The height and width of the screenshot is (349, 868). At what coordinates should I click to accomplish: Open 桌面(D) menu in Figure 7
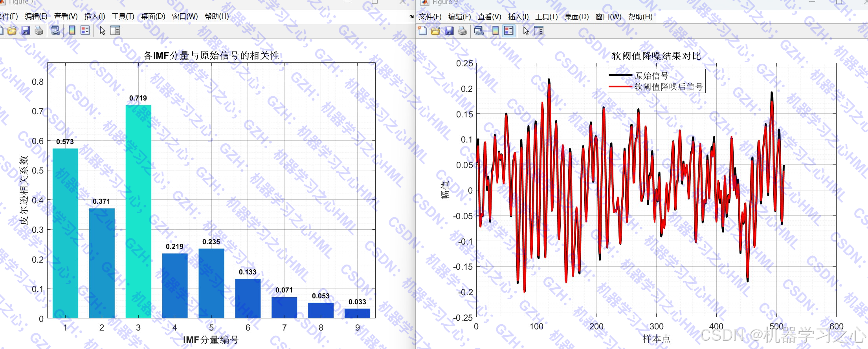[x=153, y=16]
